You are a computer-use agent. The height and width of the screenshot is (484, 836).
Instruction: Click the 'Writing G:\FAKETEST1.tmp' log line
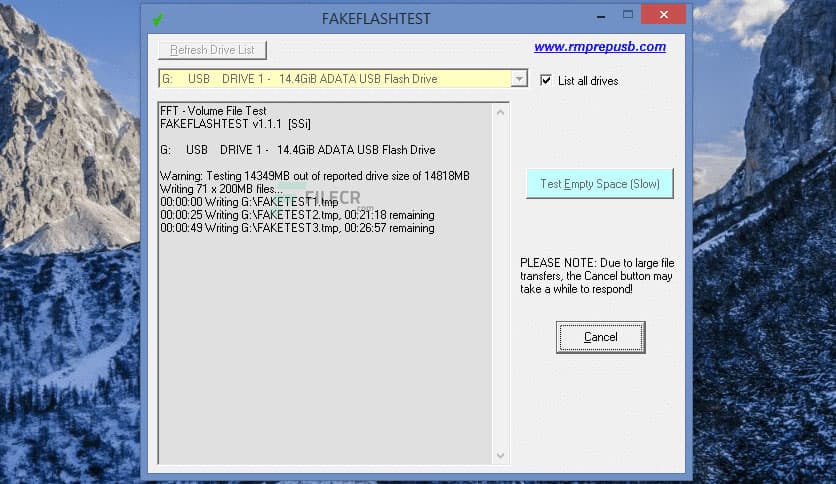249,202
